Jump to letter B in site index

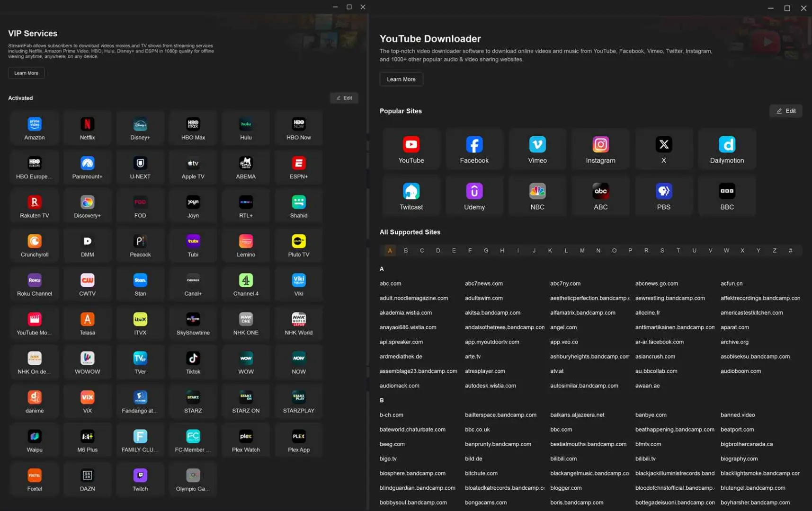[406, 250]
